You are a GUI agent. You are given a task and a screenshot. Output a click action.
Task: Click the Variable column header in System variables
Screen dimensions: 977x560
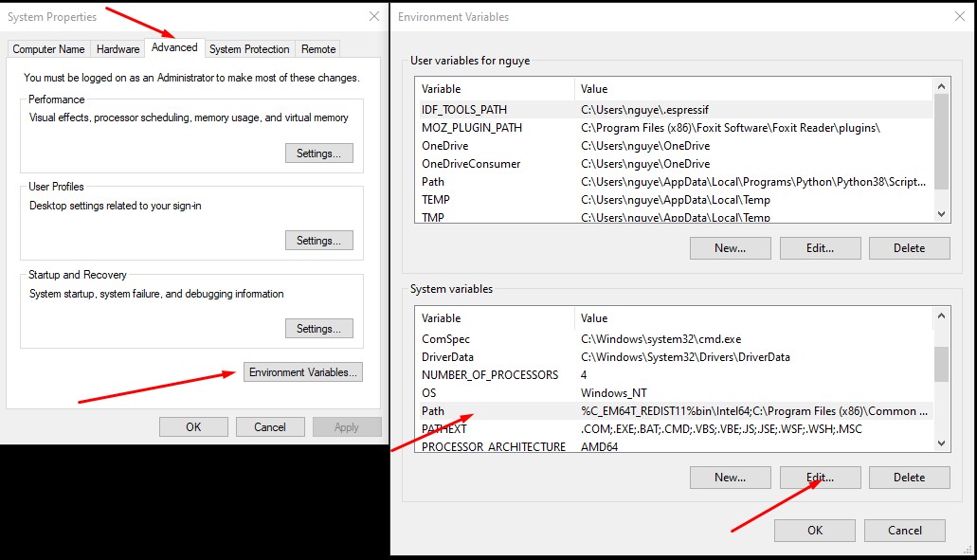pos(493,318)
